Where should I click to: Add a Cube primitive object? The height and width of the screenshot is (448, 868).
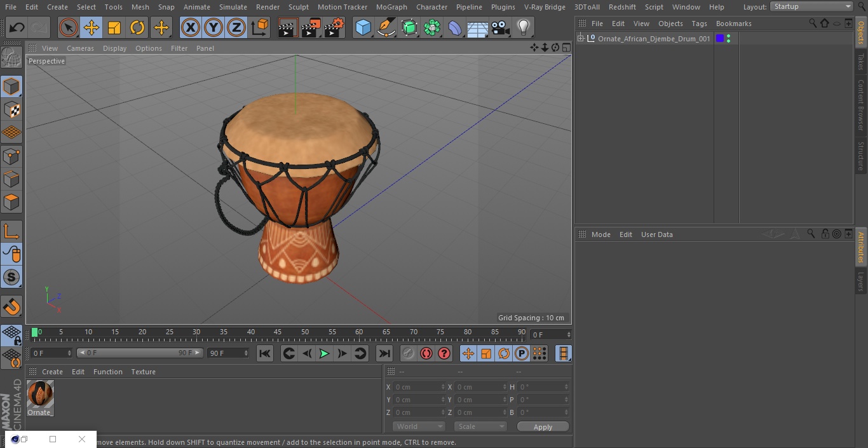363,28
